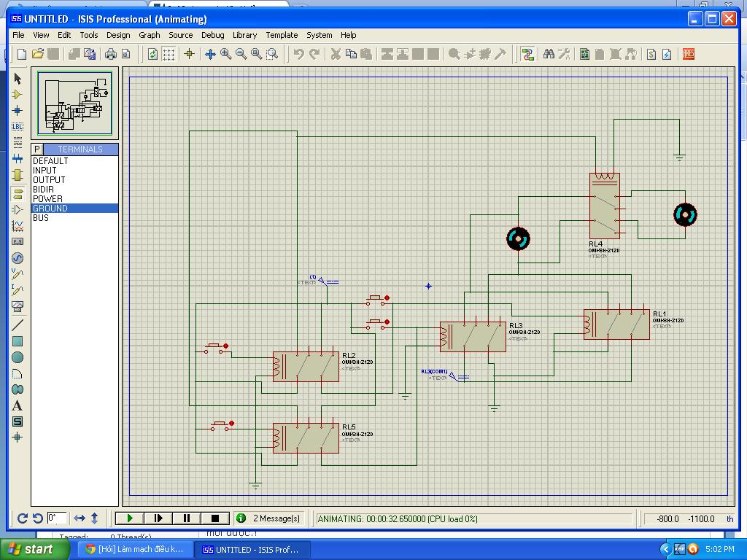
Task: Click the P pick devices button
Action: [x=37, y=149]
